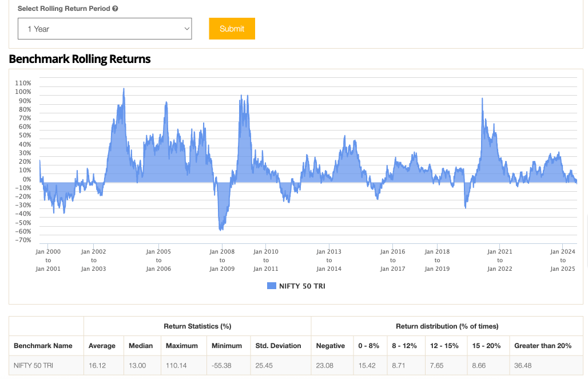Open the rolling return period help icon
The height and width of the screenshot is (379, 588).
click(115, 9)
